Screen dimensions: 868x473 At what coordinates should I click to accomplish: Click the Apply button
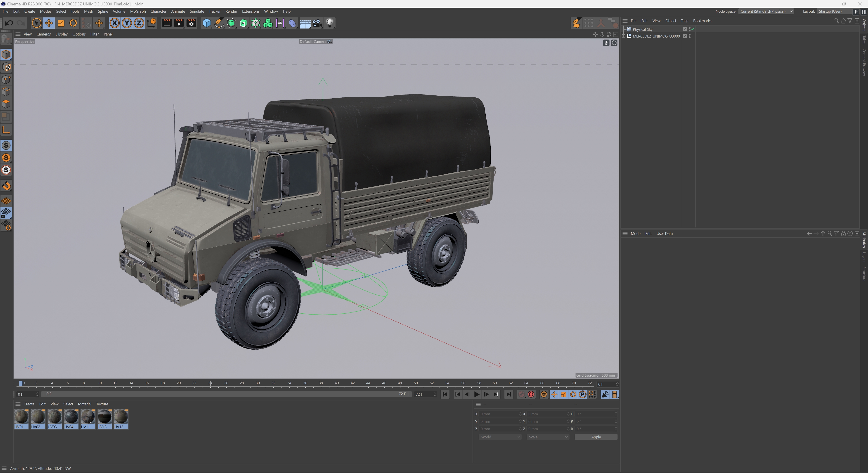595,437
